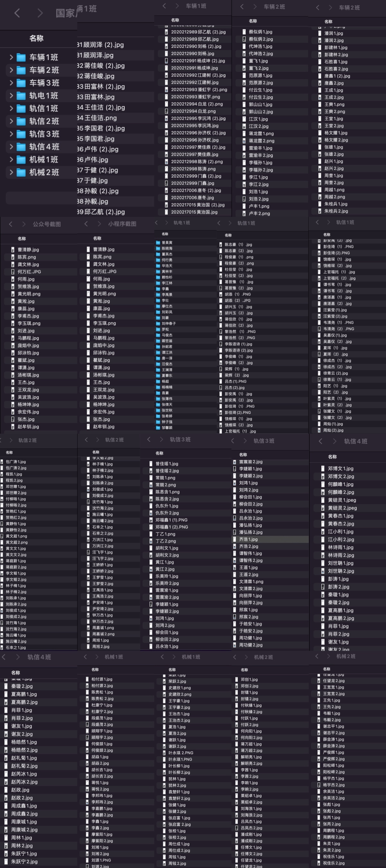Select the file 周康城1.jpg
This screenshot has height=868, width=386.
24,822
